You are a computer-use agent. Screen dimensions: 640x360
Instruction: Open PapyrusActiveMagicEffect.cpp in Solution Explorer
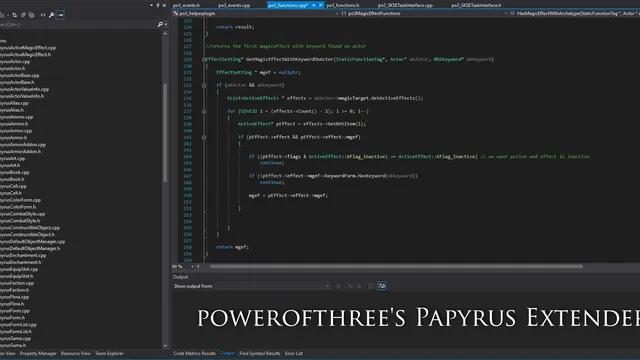[x=28, y=48]
